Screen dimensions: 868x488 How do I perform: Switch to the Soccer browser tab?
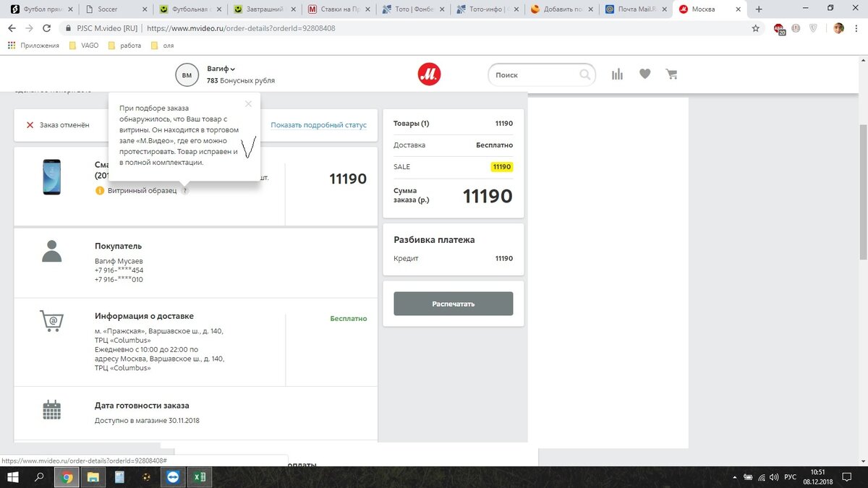114,9
